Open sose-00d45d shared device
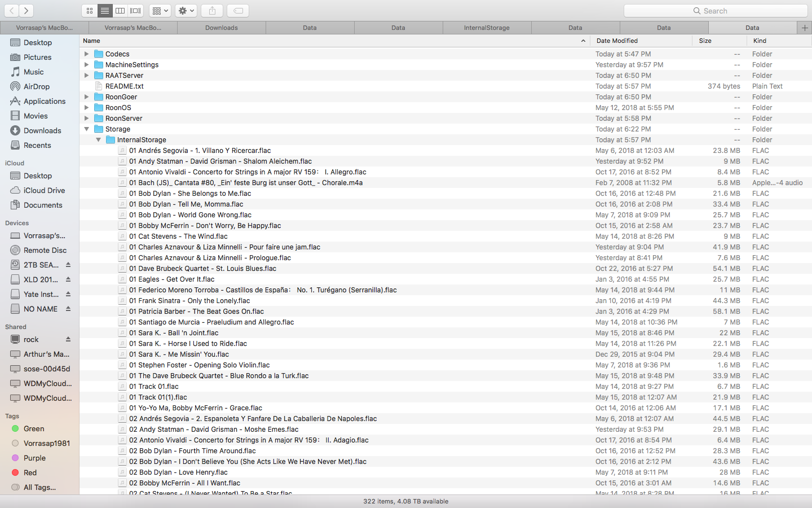Image resolution: width=812 pixels, height=508 pixels. pyautogui.click(x=46, y=369)
